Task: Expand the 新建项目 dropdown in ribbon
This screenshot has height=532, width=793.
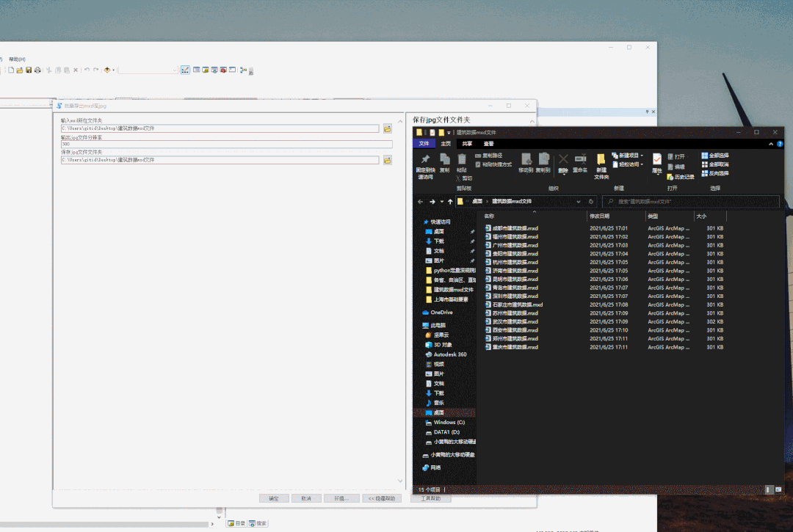Action: click(x=642, y=156)
